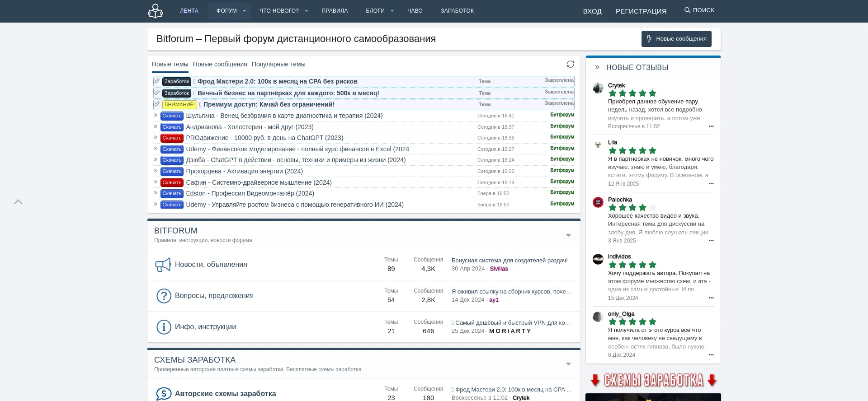This screenshot has height=401, width=868.
Task: Open topic Edston - Профессия Видеомонтажёр
Action: click(x=250, y=193)
